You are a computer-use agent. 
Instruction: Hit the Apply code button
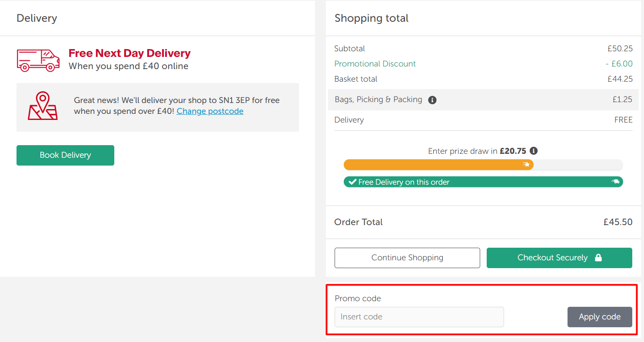(599, 317)
